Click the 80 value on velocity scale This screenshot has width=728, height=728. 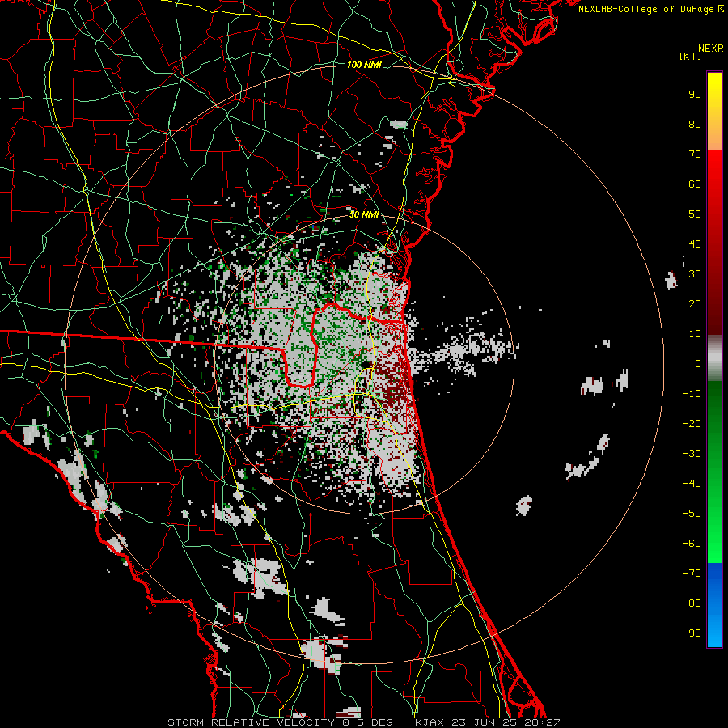tap(695, 125)
